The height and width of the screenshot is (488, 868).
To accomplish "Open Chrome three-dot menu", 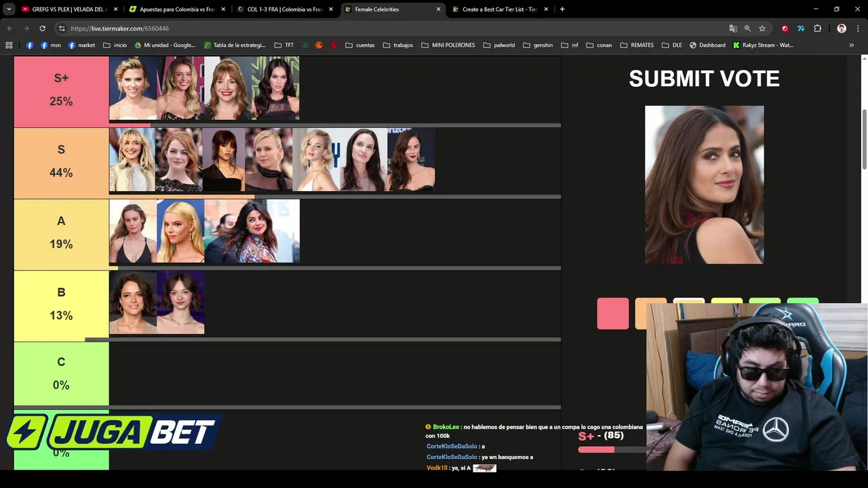I will tap(858, 28).
